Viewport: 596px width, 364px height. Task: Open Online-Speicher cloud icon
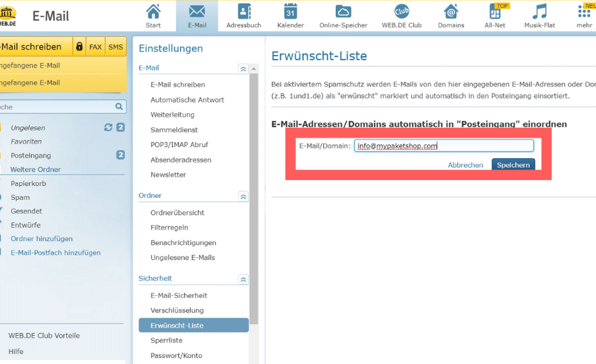[343, 12]
